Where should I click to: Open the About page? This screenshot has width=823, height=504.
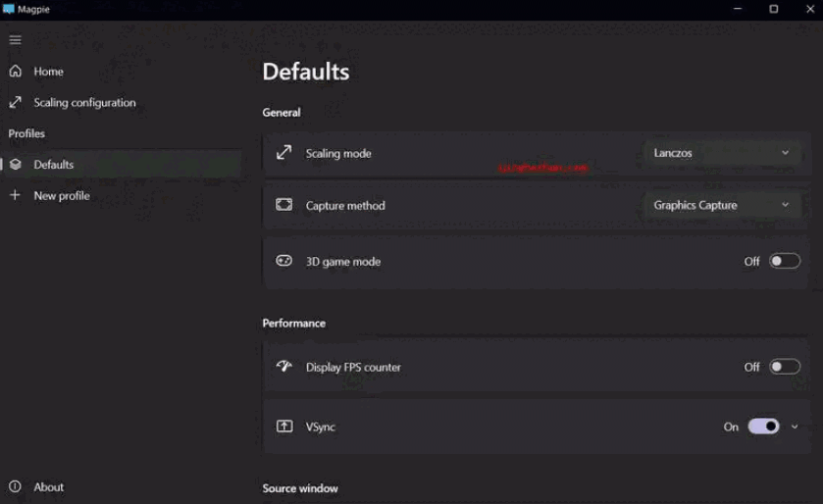click(x=48, y=486)
